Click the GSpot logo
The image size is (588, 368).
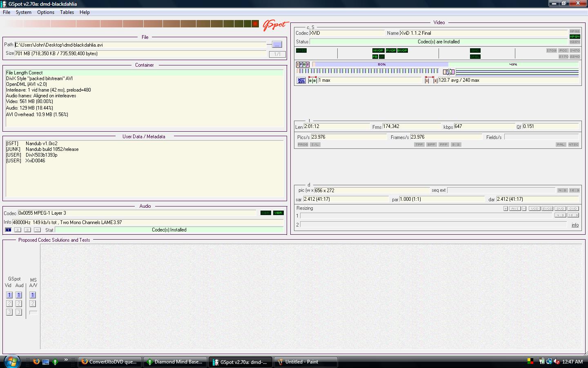coord(275,25)
